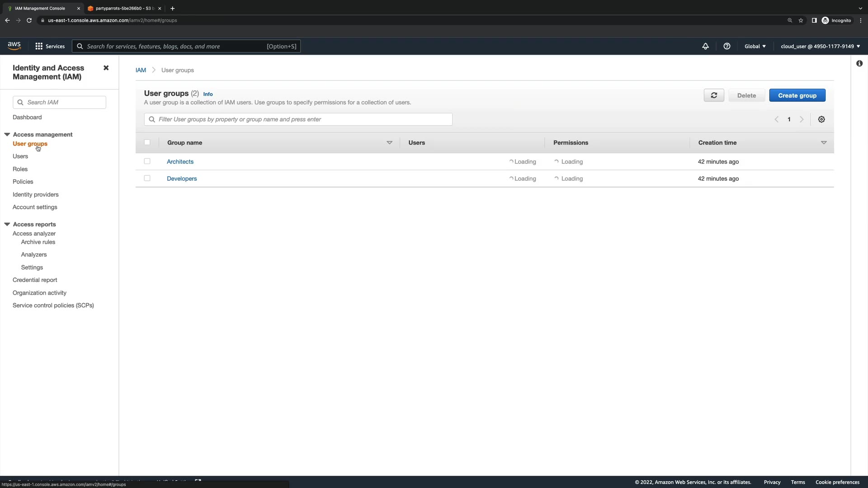Open the Global region dropdown
This screenshot has height=488, width=868.
755,46
